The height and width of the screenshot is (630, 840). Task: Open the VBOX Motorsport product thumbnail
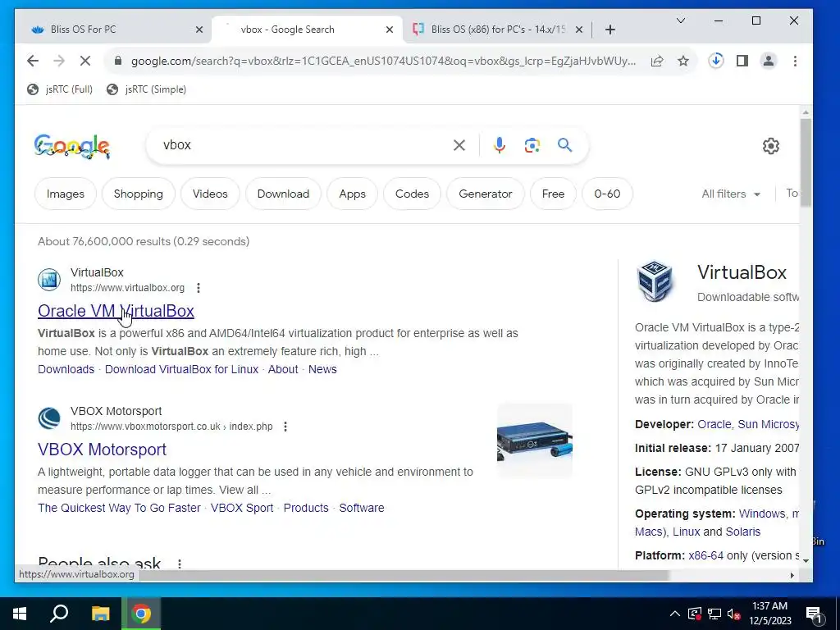pyautogui.click(x=535, y=441)
